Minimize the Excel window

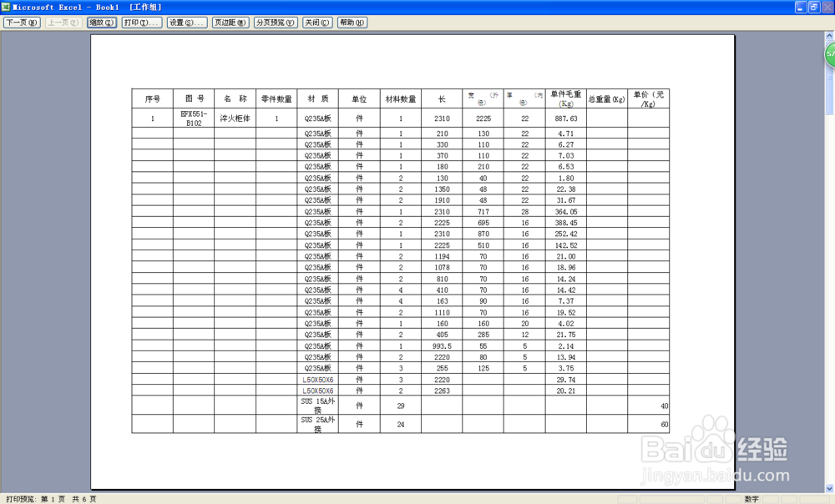(x=801, y=7)
